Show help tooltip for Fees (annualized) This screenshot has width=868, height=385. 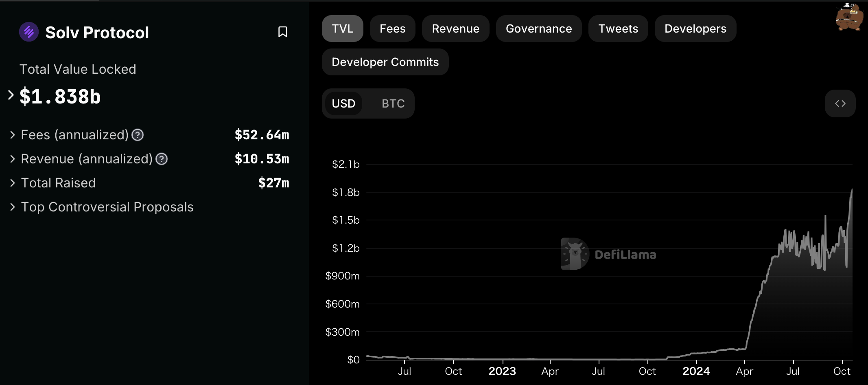click(138, 135)
